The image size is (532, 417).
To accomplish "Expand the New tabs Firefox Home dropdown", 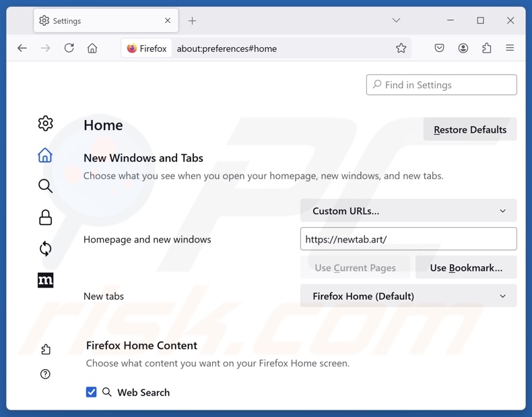I will pos(408,296).
